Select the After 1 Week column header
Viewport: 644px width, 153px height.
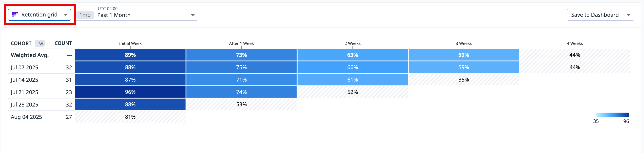(x=241, y=43)
